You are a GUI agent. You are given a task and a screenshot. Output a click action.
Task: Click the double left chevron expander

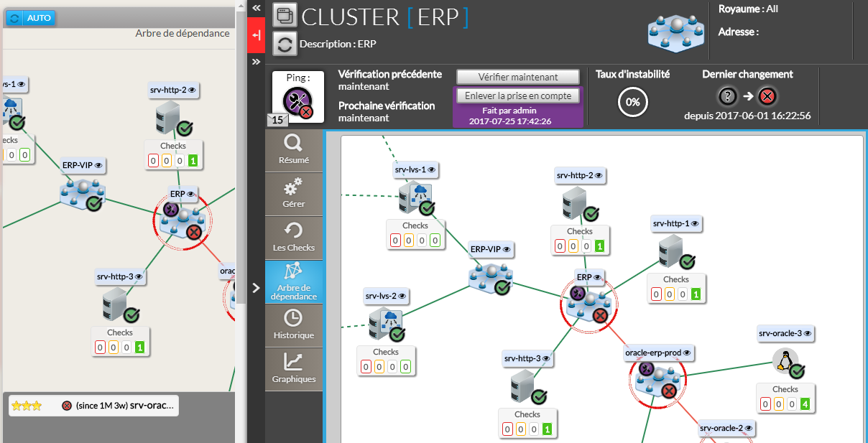[x=256, y=7]
